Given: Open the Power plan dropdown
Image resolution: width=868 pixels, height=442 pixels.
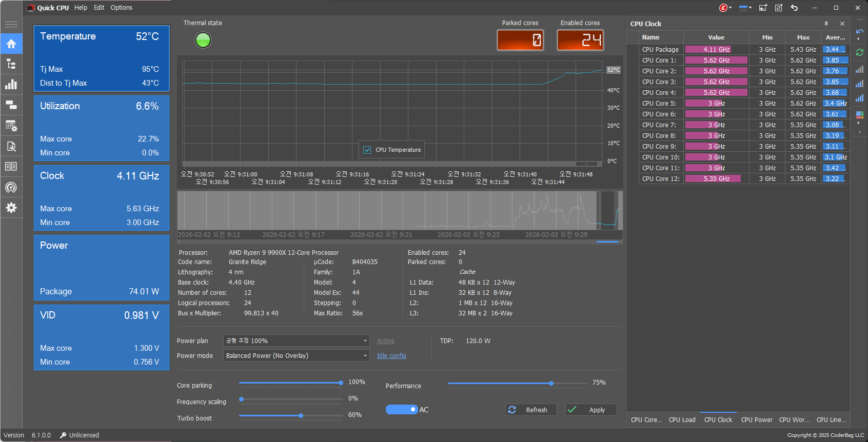Looking at the screenshot, I should pos(297,340).
